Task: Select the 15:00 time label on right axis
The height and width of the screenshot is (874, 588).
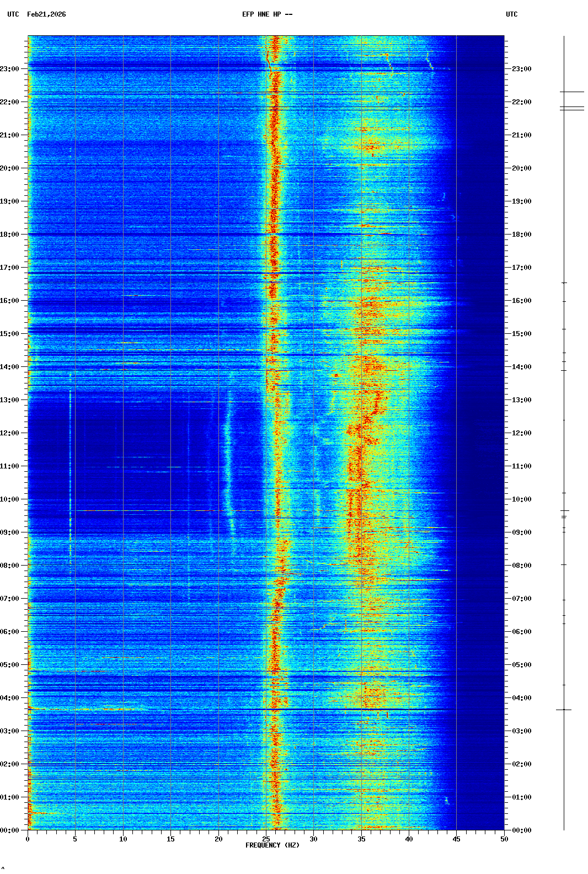Action: click(521, 334)
